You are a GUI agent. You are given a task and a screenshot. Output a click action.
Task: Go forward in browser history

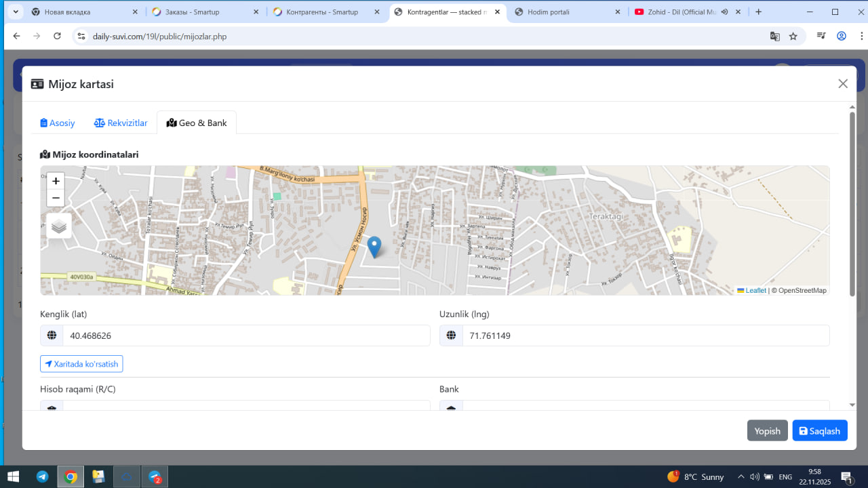click(37, 36)
